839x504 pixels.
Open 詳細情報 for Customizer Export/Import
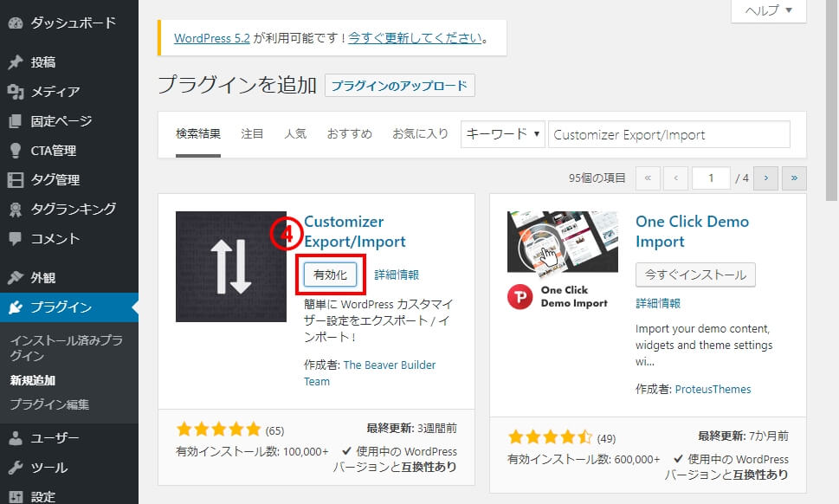(397, 275)
